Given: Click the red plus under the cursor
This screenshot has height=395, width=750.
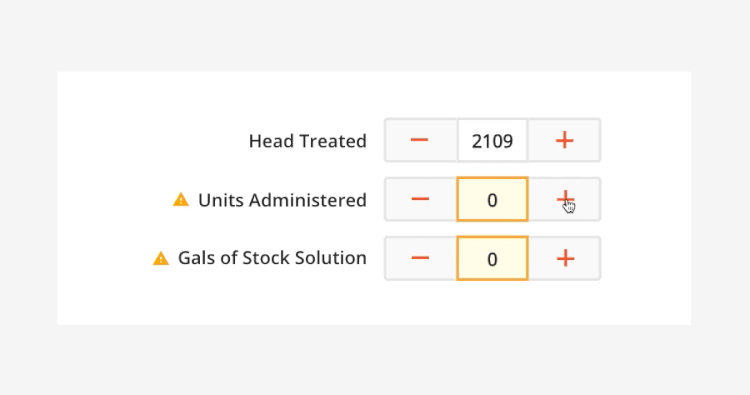Looking at the screenshot, I should pos(564,199).
